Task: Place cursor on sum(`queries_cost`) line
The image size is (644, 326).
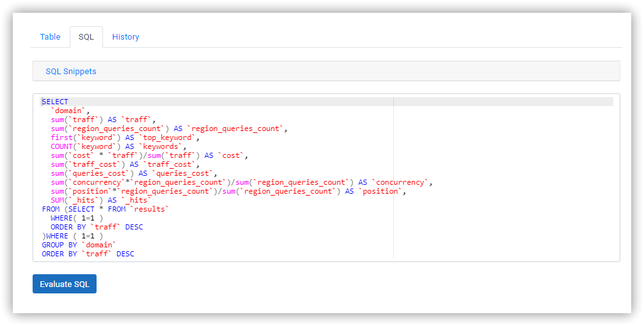Action: 134,174
